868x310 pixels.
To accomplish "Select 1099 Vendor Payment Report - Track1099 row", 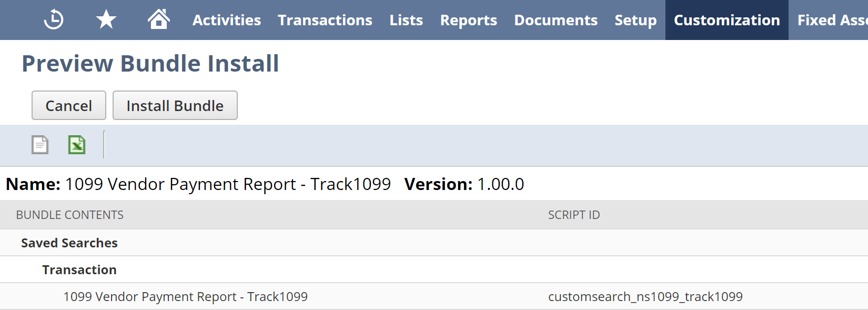I will [x=434, y=296].
